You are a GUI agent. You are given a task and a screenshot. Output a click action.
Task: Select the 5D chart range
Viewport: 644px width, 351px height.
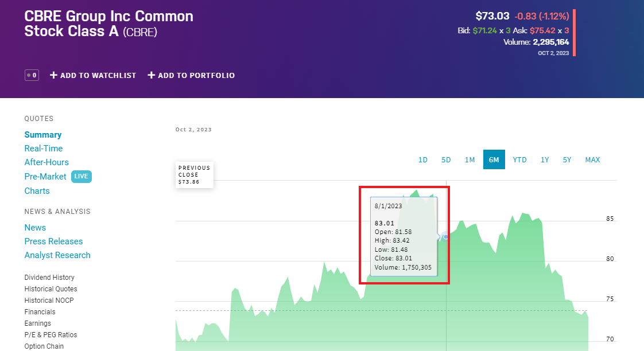(x=446, y=159)
